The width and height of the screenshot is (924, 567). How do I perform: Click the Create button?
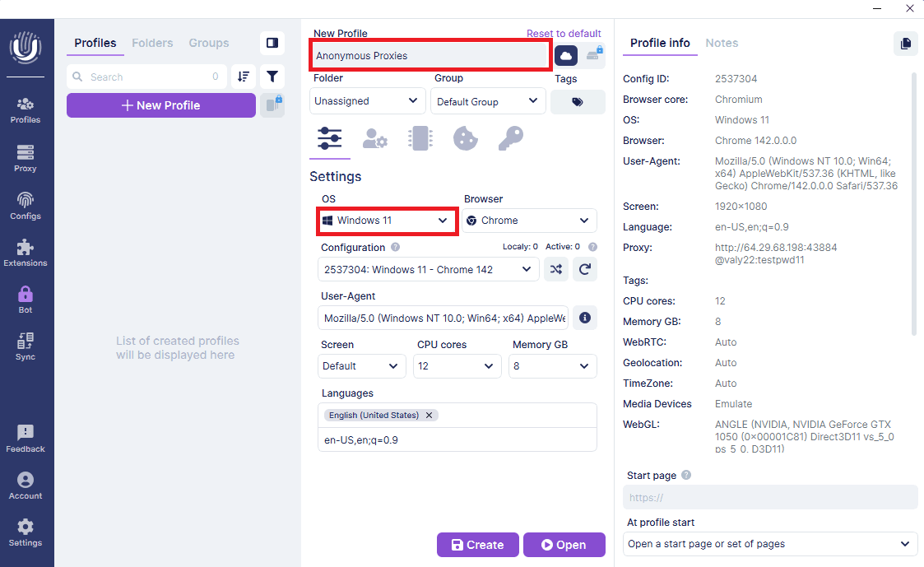coord(477,544)
